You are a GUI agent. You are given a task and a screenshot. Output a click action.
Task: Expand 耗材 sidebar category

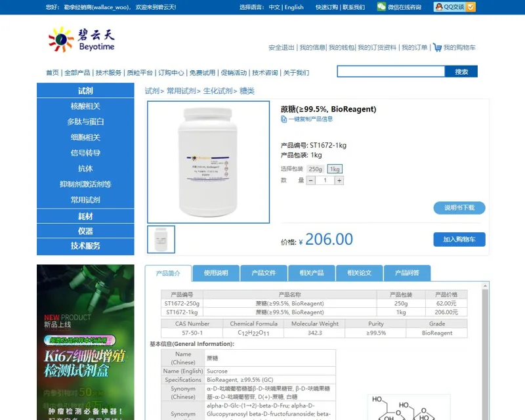[x=85, y=217]
